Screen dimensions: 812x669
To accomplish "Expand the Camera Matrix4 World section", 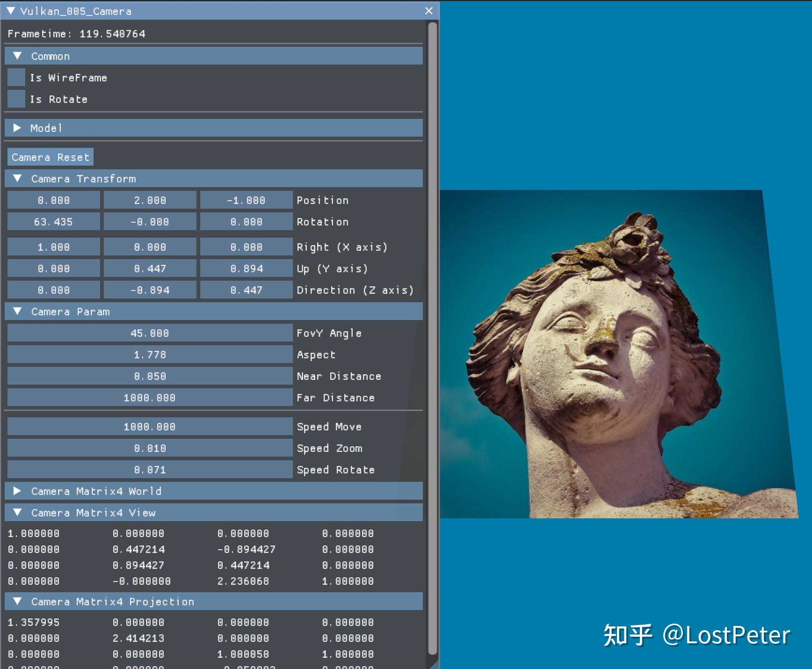I will [x=18, y=491].
